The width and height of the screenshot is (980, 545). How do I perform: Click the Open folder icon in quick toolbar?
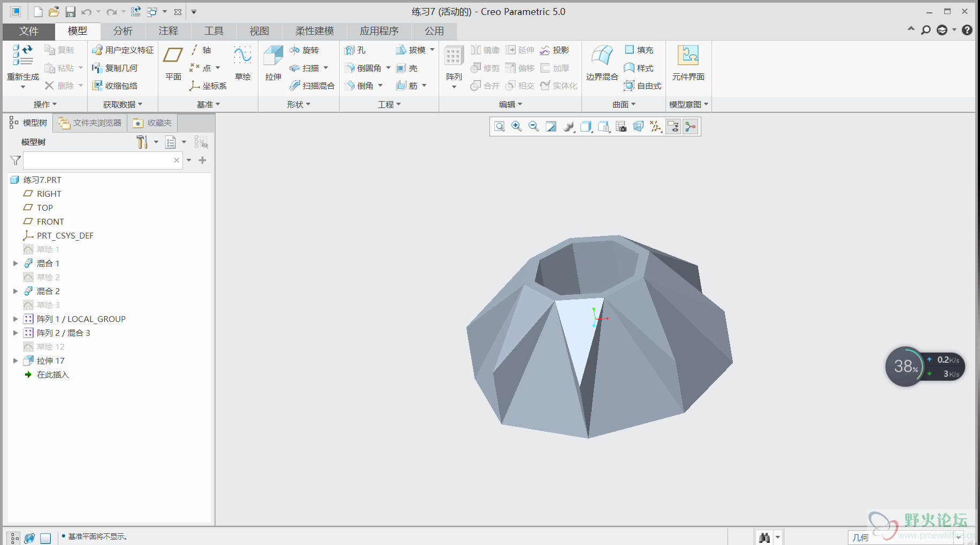pos(53,12)
